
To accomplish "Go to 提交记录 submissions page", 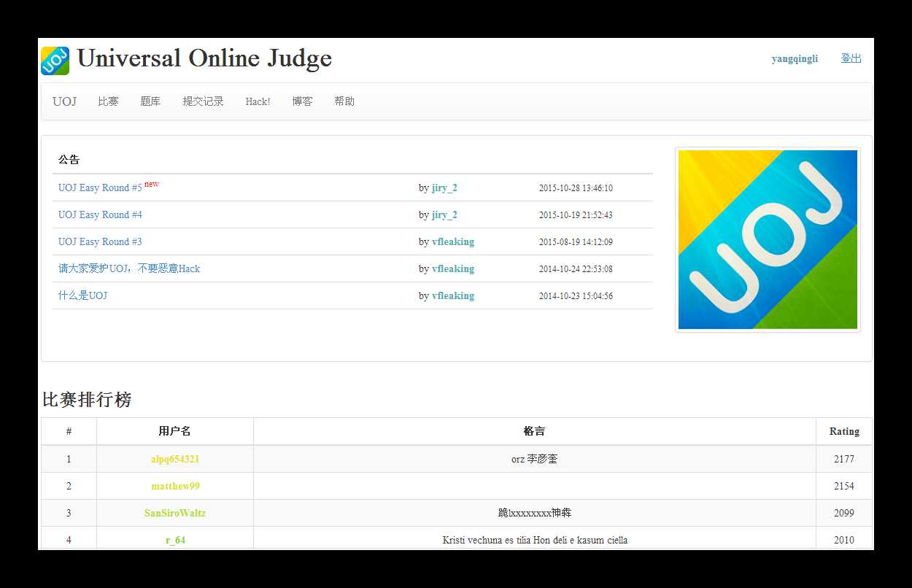I will (203, 101).
